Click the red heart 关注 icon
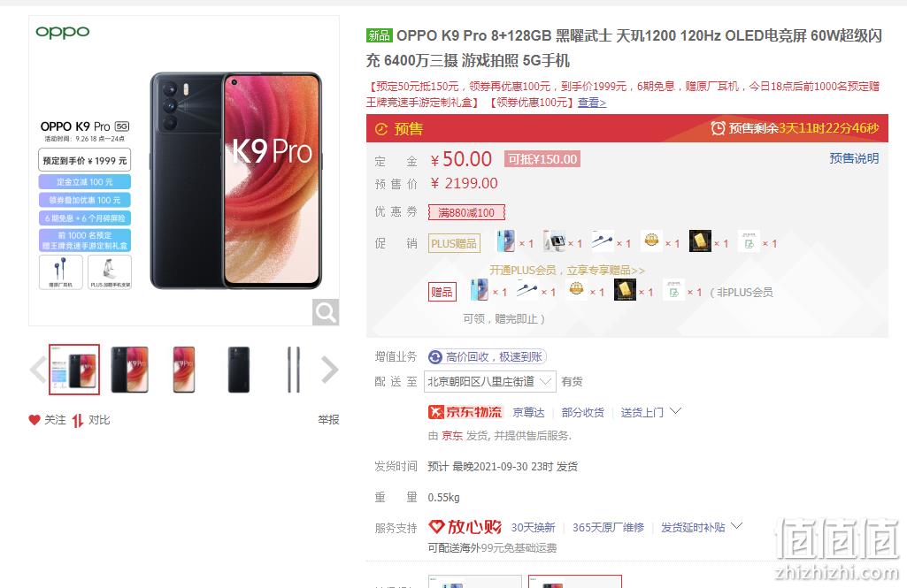 pyautogui.click(x=35, y=420)
